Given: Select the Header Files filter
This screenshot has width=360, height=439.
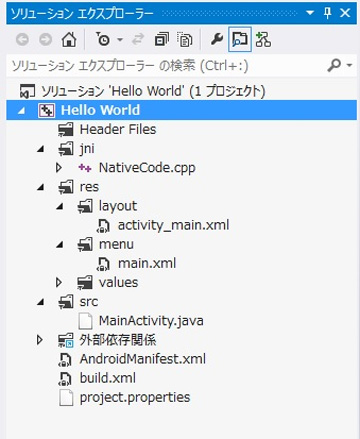Looking at the screenshot, I should pyautogui.click(x=118, y=129).
